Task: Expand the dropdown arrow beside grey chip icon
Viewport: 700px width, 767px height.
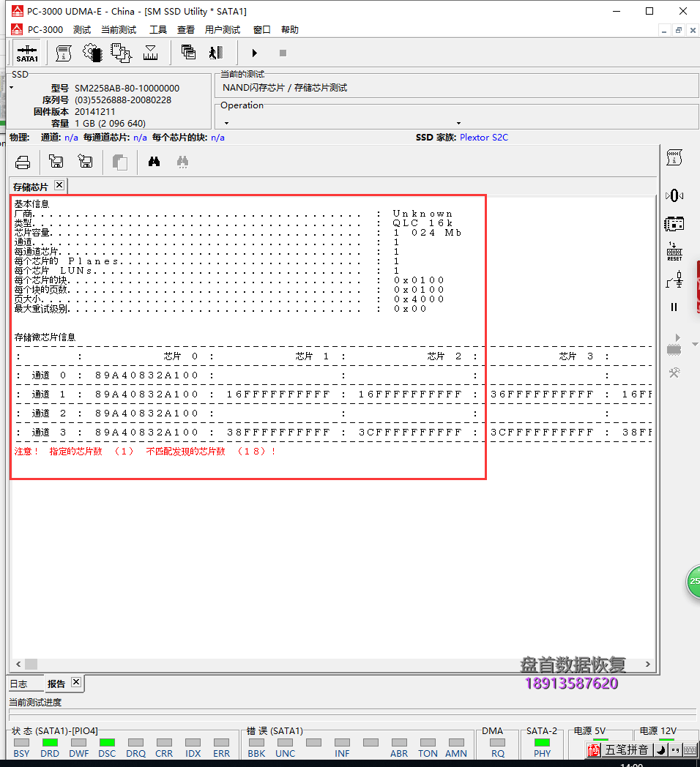Action: [x=695, y=345]
